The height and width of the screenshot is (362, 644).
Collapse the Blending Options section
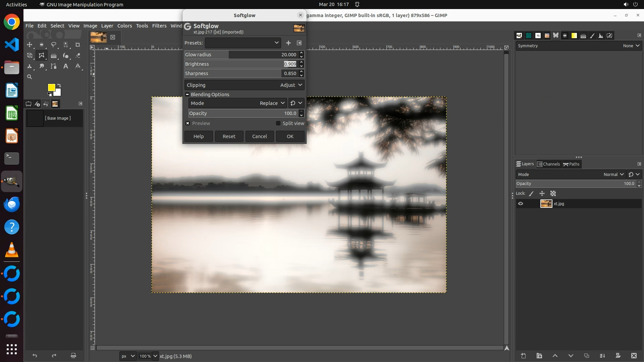(x=187, y=95)
